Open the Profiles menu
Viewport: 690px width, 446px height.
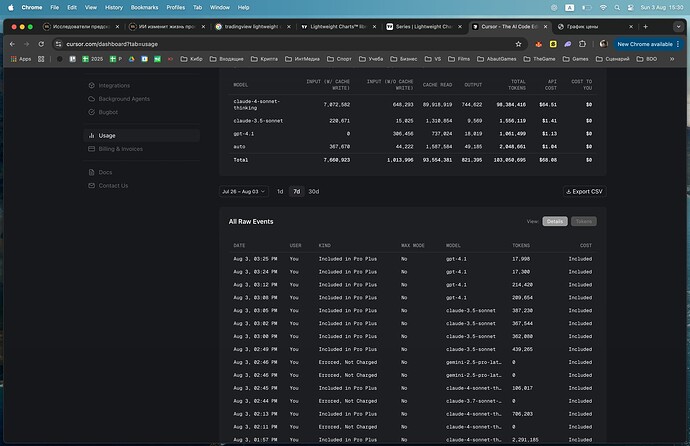[x=176, y=7]
